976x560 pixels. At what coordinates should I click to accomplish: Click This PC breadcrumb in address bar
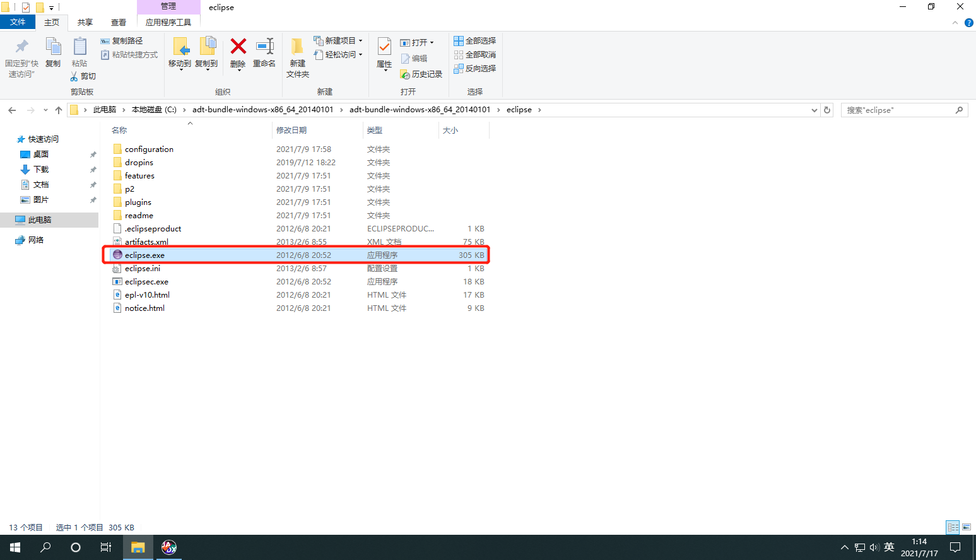click(105, 110)
